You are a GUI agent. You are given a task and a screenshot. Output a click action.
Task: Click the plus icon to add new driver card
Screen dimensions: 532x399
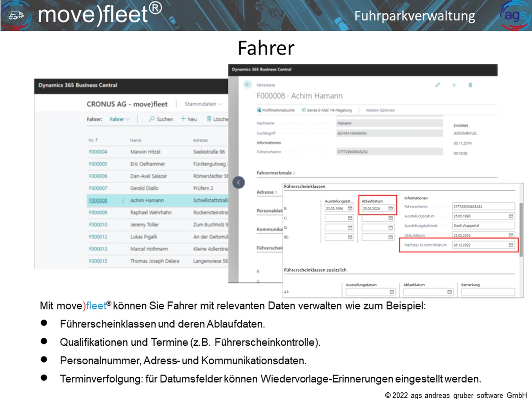coord(454,85)
